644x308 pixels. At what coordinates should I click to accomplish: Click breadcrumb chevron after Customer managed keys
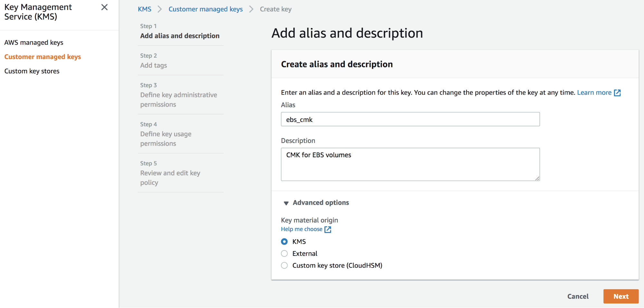[251, 9]
